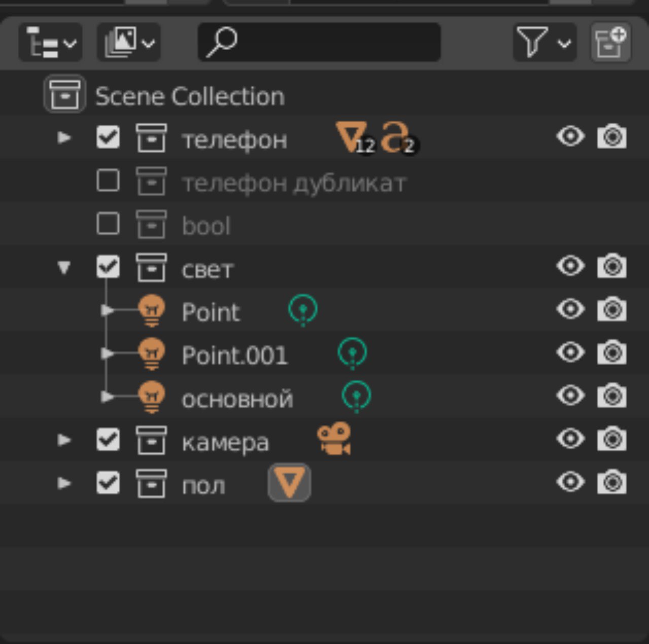Click the text object icon beside телефон
The width and height of the screenshot is (649, 644).
[395, 137]
